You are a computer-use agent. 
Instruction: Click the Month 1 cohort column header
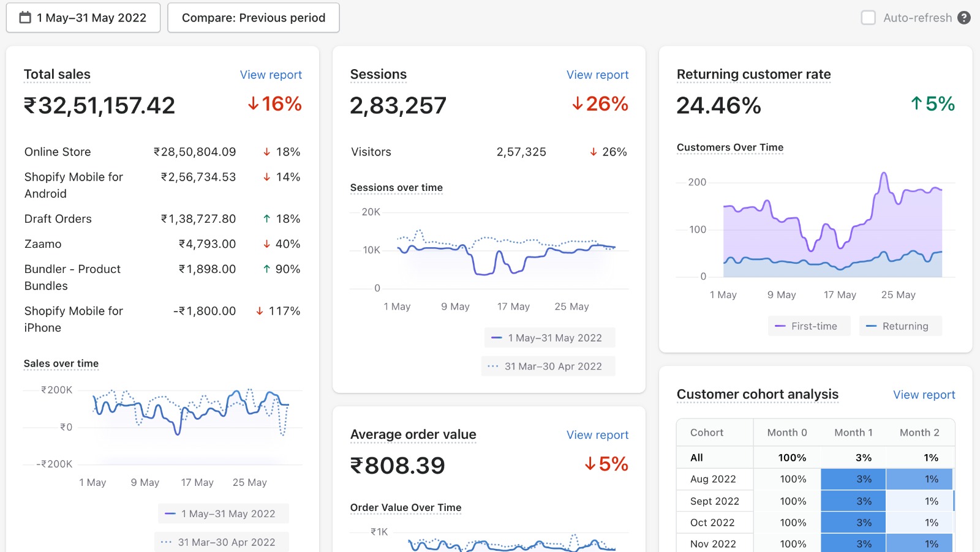click(x=853, y=433)
